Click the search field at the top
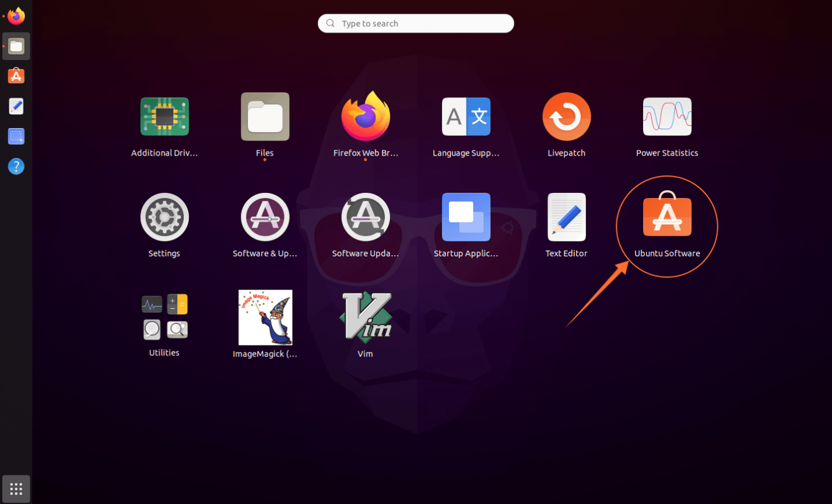 point(415,23)
